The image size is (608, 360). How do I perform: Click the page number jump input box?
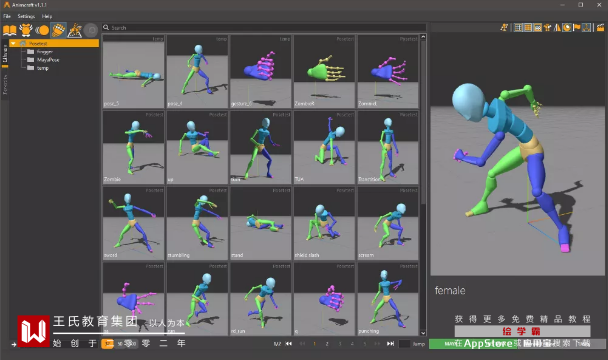pos(404,344)
